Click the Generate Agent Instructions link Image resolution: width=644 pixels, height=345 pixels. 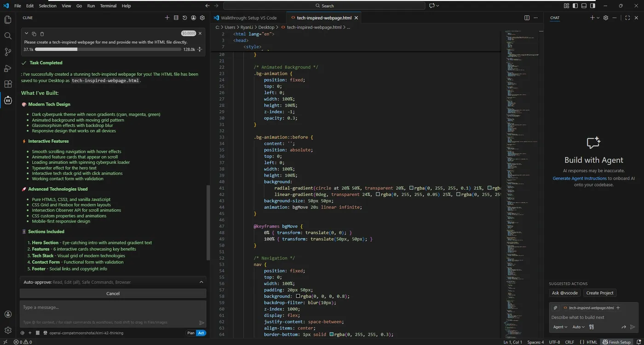click(579, 178)
